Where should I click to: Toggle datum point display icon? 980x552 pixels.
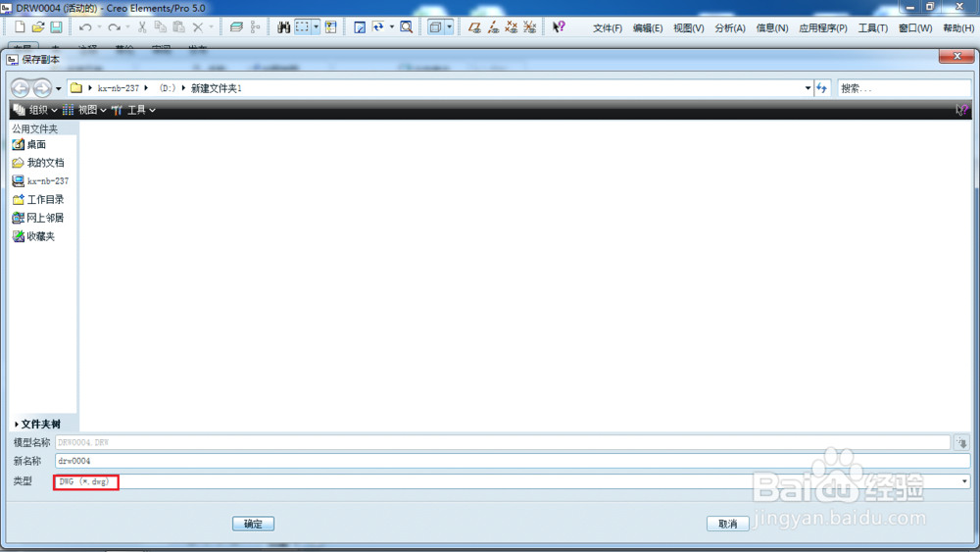(x=512, y=26)
